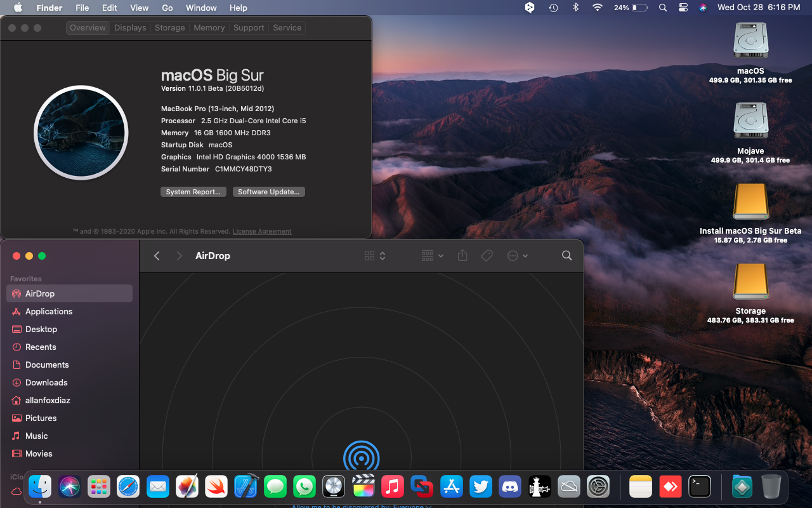Open Launchpad in the Dock
Viewport: 812px width, 508px height.
99,487
